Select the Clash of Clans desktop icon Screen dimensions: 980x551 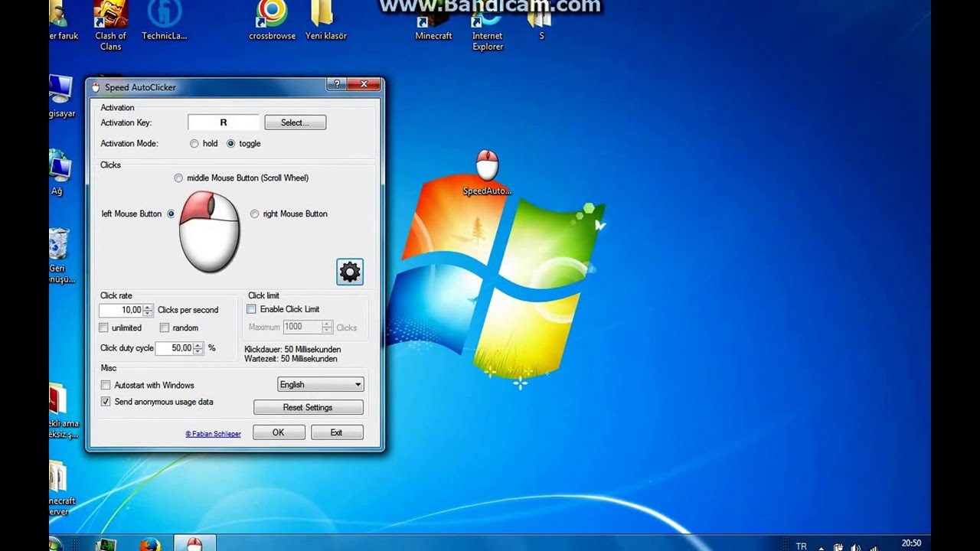click(x=110, y=24)
